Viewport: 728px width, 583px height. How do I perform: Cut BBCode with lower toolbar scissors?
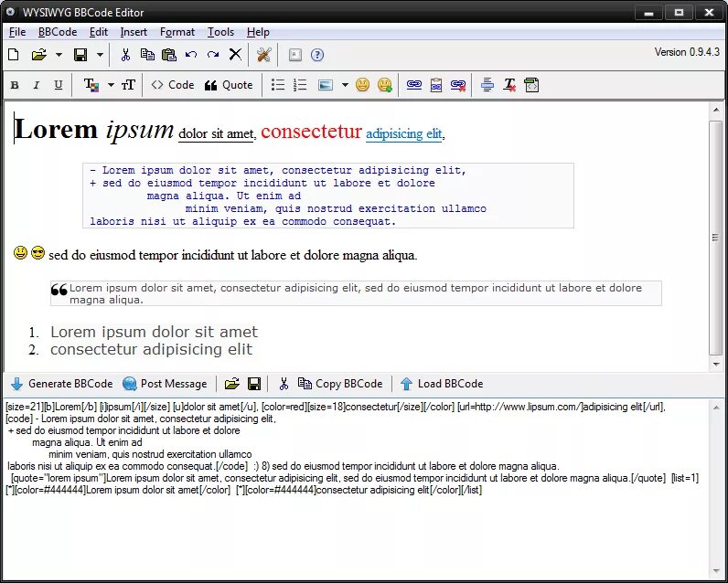tap(284, 384)
